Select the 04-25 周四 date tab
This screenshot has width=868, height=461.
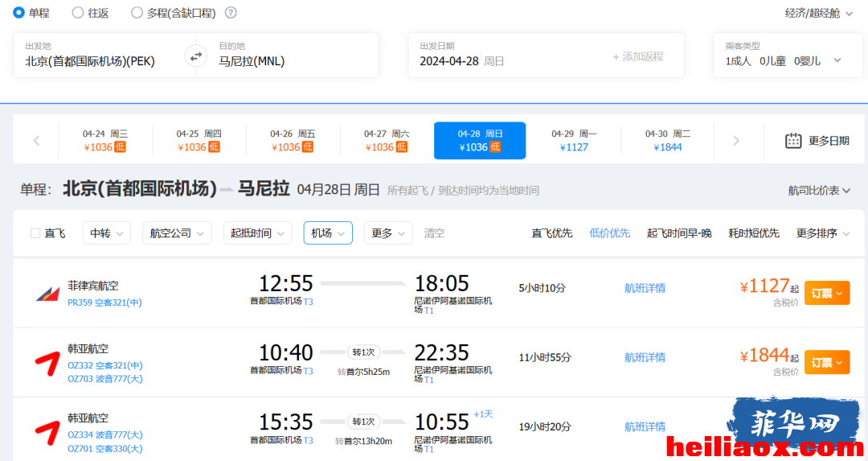coord(199,141)
